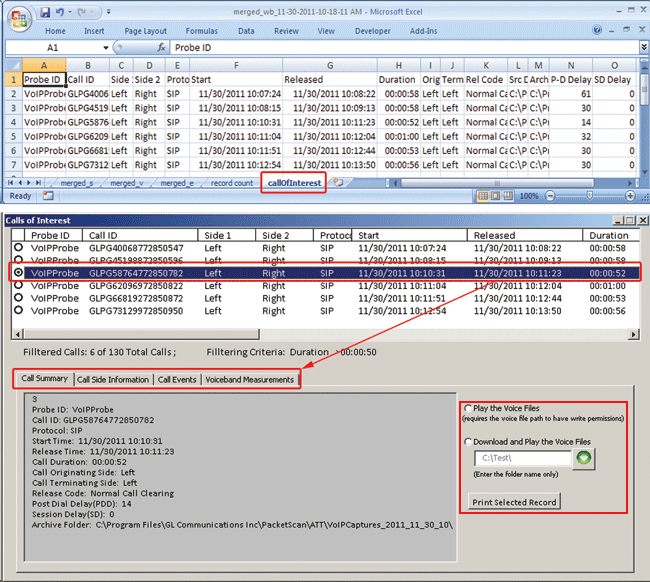Open the Name Box dropdown arrow
The height and width of the screenshot is (582, 650).
pyautogui.click(x=106, y=48)
